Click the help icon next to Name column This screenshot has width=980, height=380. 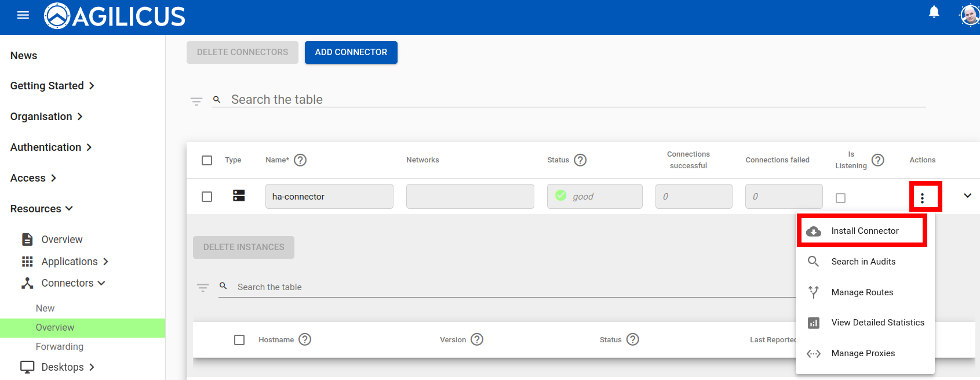300,160
